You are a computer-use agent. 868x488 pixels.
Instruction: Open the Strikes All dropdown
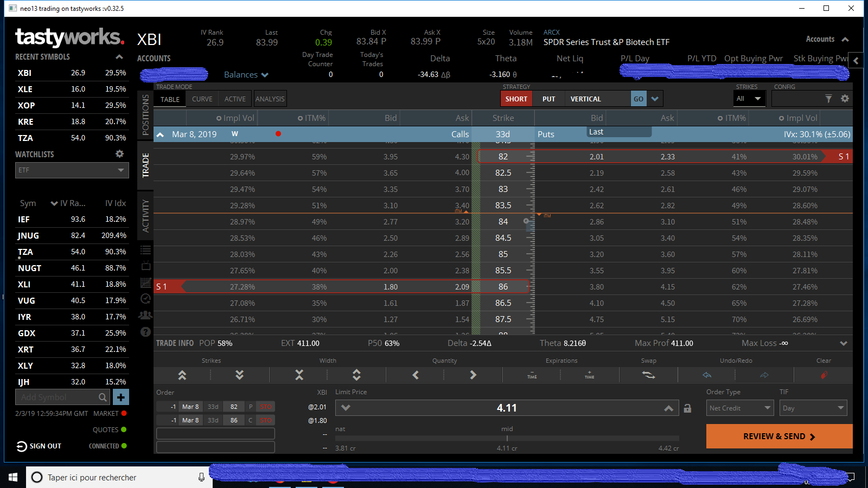(x=749, y=99)
